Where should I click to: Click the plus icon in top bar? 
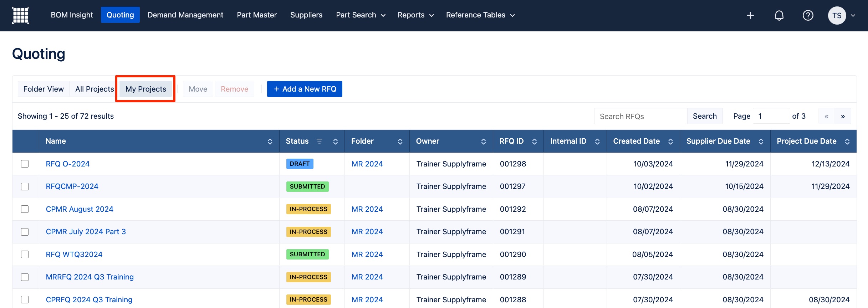click(x=750, y=15)
